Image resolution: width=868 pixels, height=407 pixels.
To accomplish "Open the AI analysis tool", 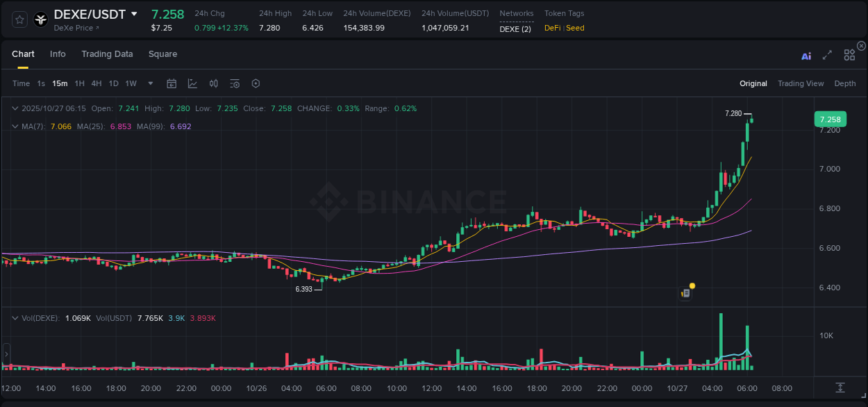I will (x=806, y=56).
